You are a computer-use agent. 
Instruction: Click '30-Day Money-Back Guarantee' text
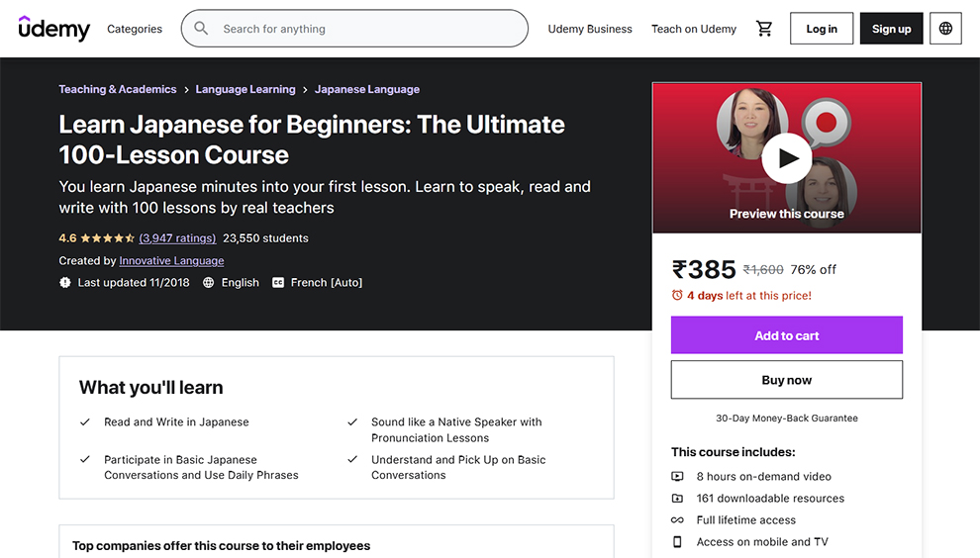pyautogui.click(x=787, y=418)
